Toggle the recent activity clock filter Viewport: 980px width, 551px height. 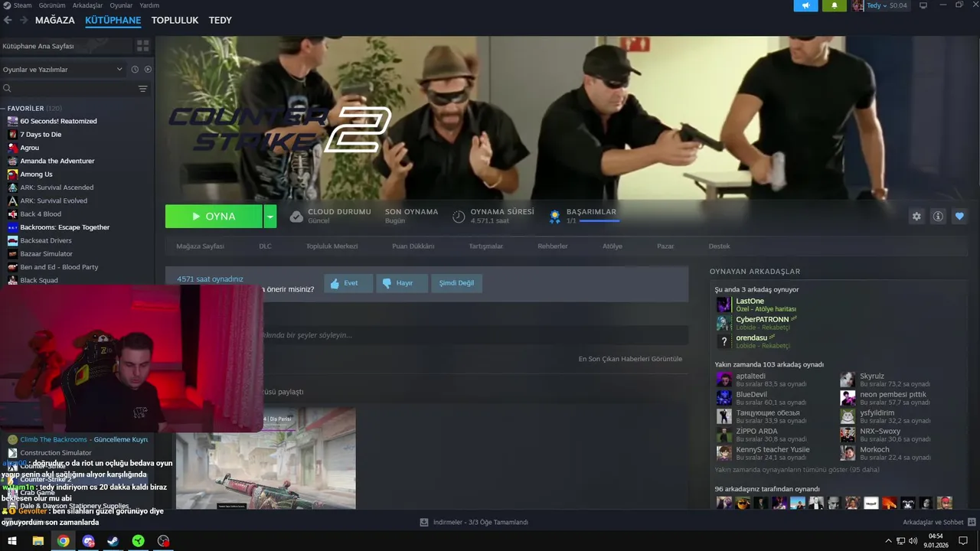pos(135,70)
